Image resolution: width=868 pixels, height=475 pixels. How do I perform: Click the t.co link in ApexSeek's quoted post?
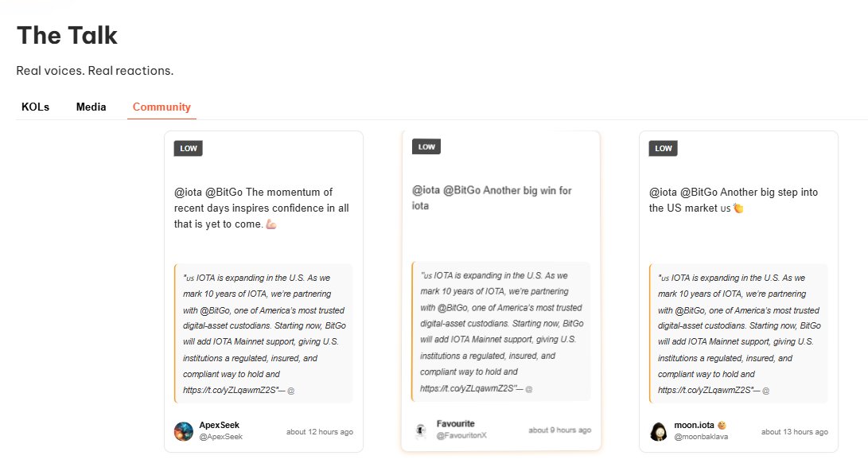pos(231,390)
